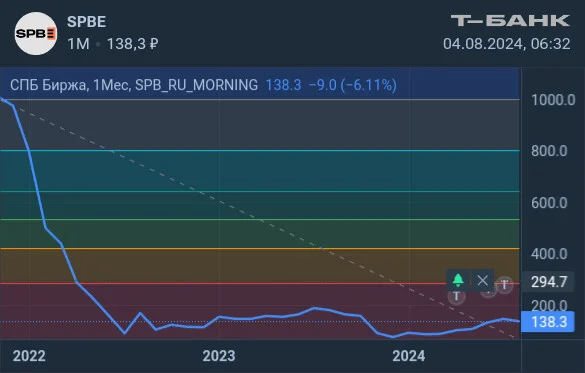Image resolution: width=585 pixels, height=373 pixels.
Task: Click legend СПБ Биржа, 1Мес, SPB_RU_MORNING
Action: point(134,85)
